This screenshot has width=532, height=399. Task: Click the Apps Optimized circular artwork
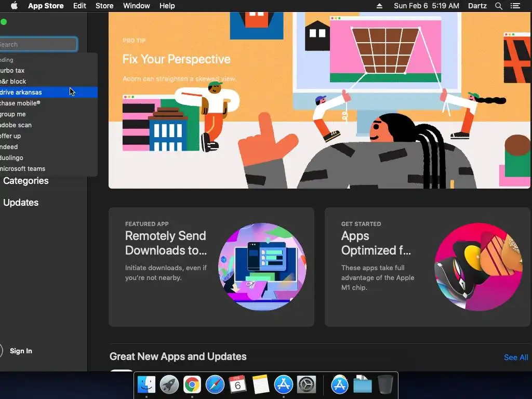coord(478,267)
